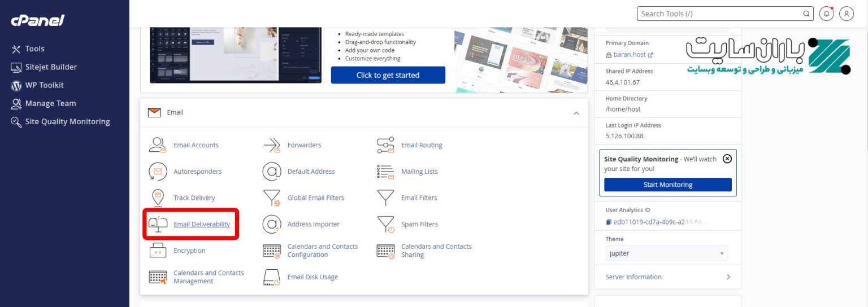Click the notifications bell icon
The width and height of the screenshot is (868, 307).
(826, 14)
